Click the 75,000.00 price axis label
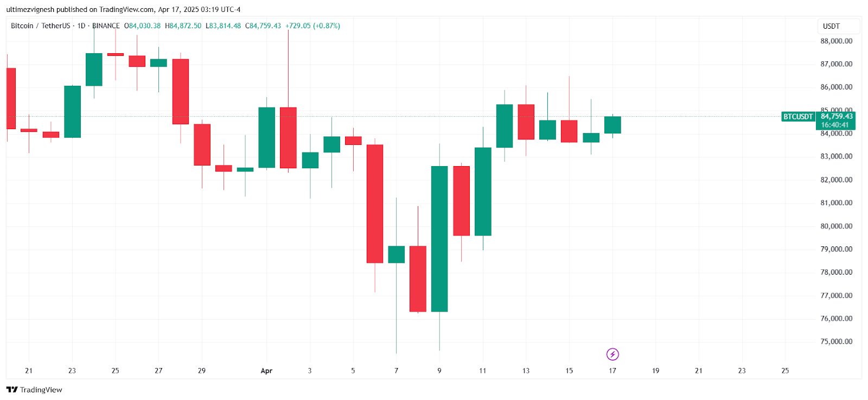This screenshot has width=868, height=400. (836, 341)
